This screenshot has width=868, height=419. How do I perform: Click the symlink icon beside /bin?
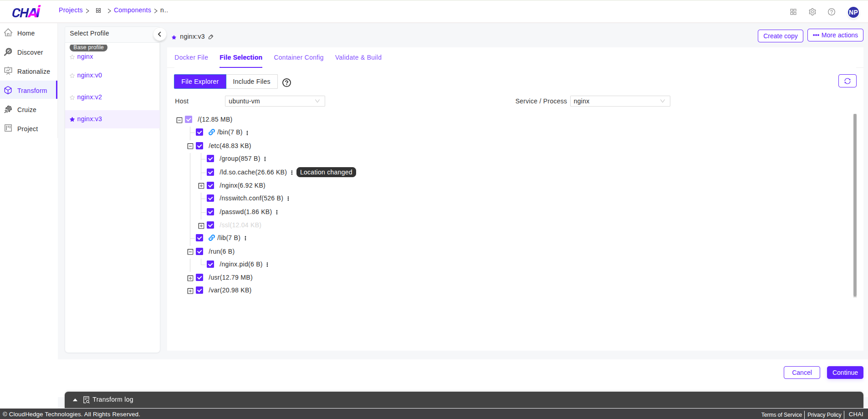(212, 132)
